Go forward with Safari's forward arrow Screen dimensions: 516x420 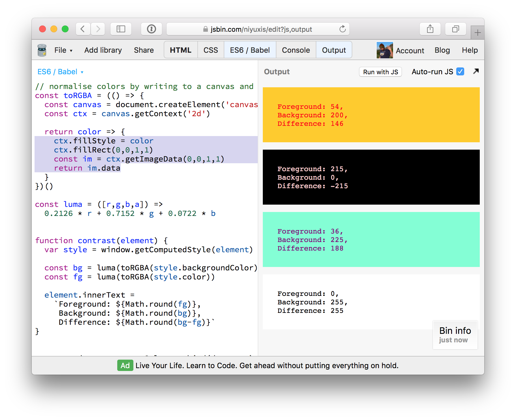(98, 29)
